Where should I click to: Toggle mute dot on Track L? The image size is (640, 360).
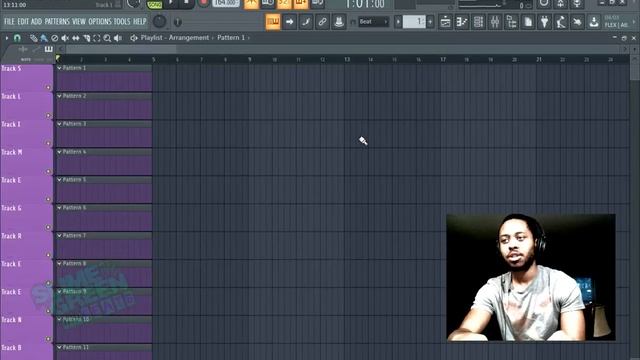[48, 116]
